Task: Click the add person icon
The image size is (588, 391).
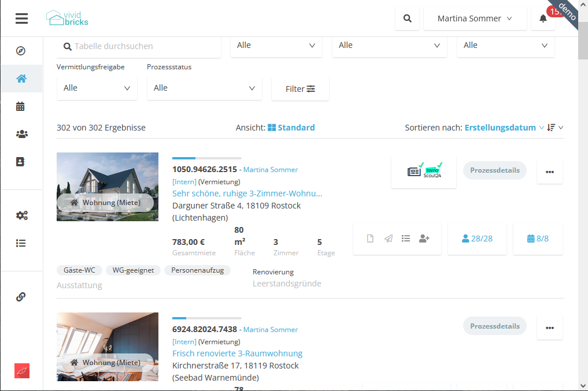Action: (424, 239)
